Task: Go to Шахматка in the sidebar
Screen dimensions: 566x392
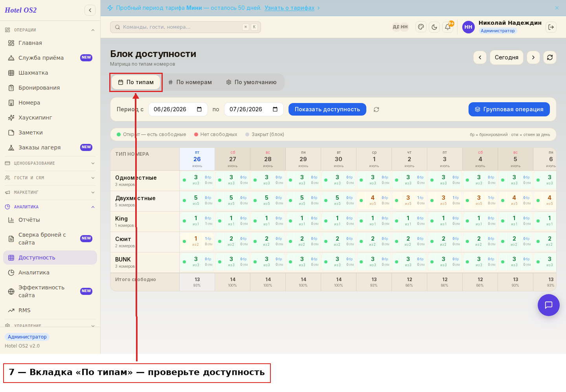Action: (x=50, y=73)
